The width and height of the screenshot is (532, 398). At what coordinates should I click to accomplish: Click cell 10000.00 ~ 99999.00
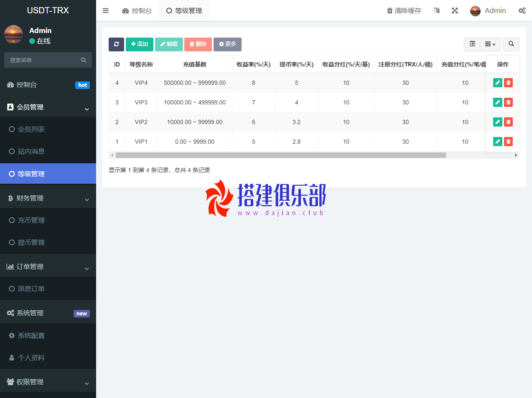195,122
